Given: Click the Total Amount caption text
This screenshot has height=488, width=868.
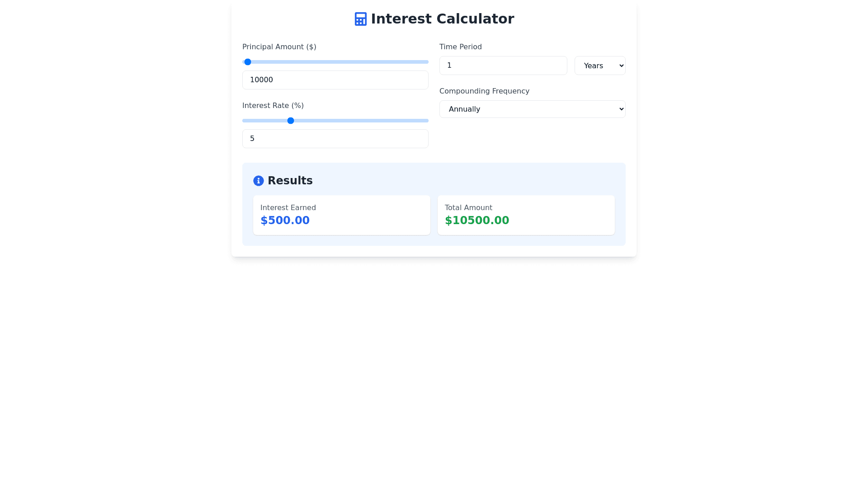Looking at the screenshot, I should pos(468,208).
